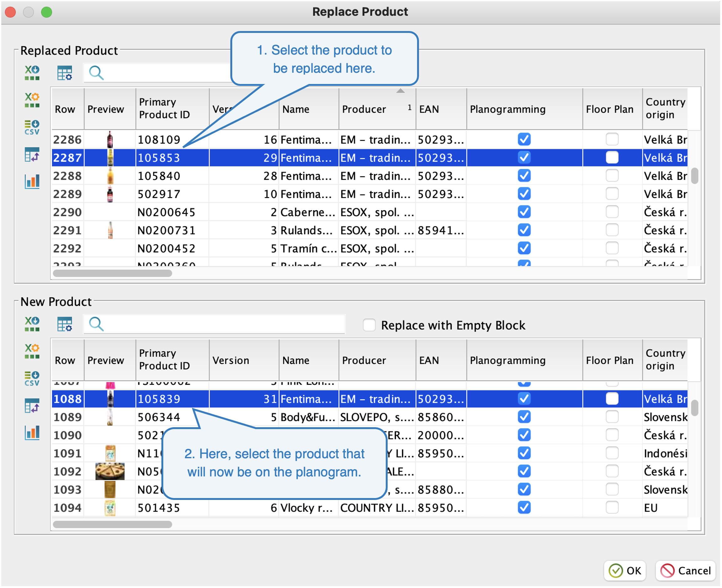Image resolution: width=722 pixels, height=588 pixels.
Task: Export Replaced Product table to CSV
Action: coord(32,127)
